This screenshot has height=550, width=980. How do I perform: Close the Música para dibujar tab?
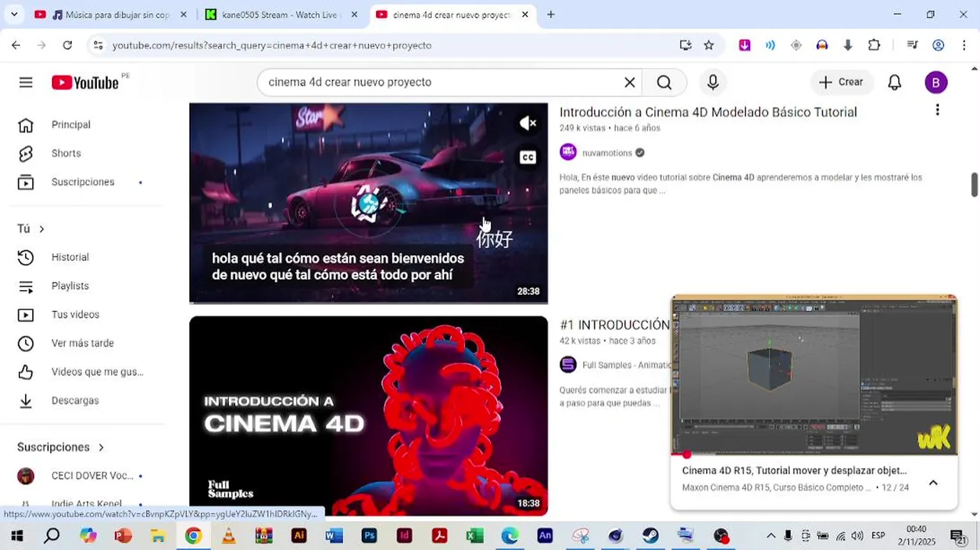click(183, 15)
